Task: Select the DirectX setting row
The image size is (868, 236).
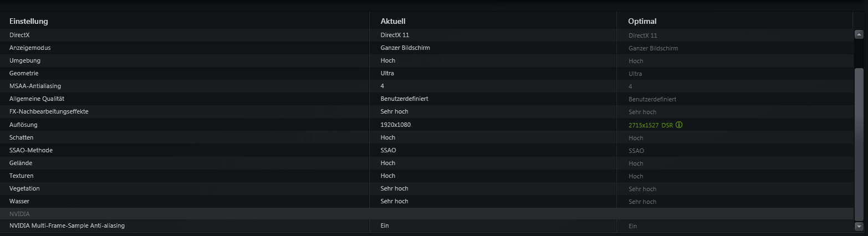Action: (x=427, y=35)
